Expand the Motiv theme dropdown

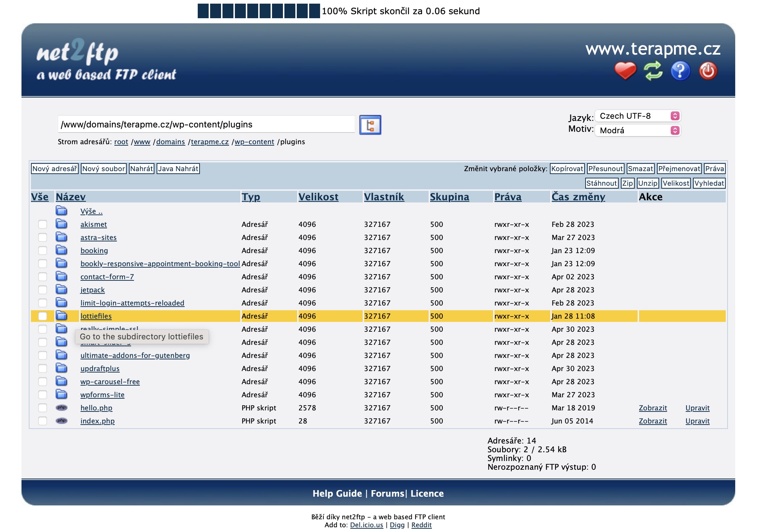tap(638, 130)
